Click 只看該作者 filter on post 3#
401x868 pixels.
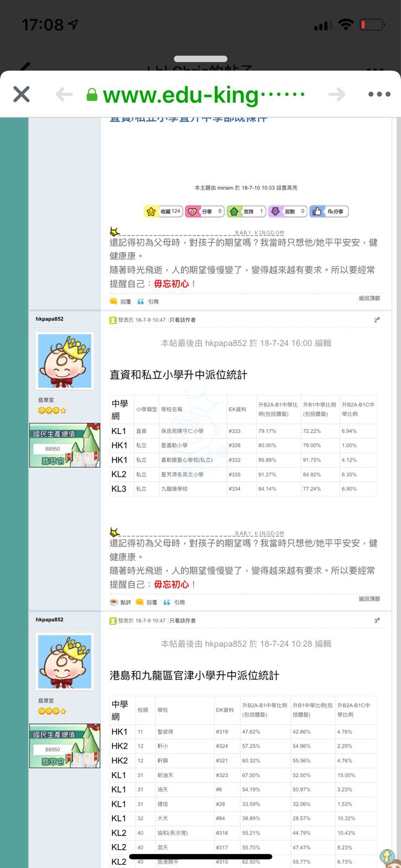183,621
